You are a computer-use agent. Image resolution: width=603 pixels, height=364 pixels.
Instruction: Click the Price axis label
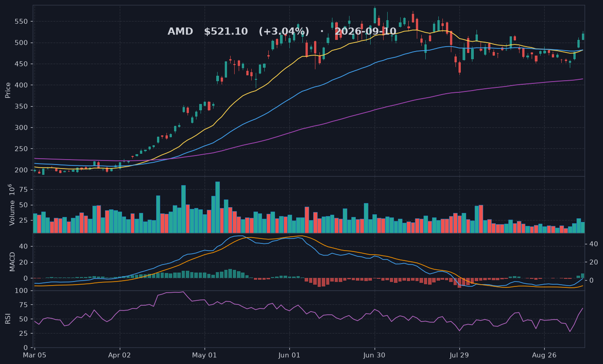pyautogui.click(x=8, y=90)
